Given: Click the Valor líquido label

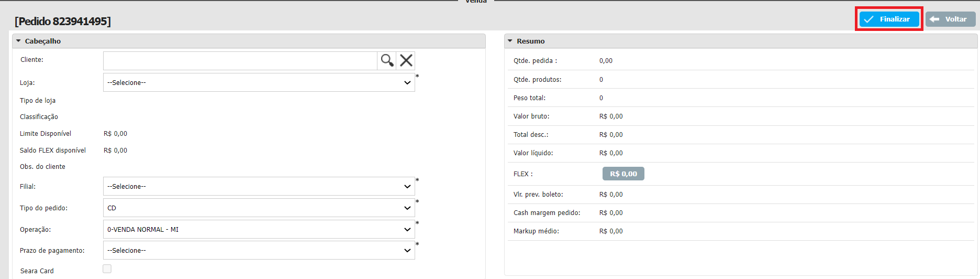Looking at the screenshot, I should point(533,153).
